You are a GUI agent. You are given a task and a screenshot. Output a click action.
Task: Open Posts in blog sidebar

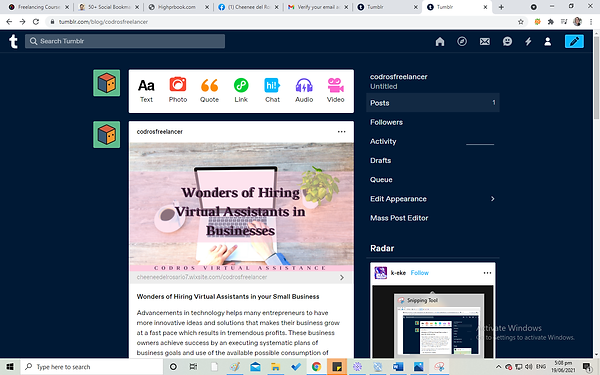tap(432, 103)
